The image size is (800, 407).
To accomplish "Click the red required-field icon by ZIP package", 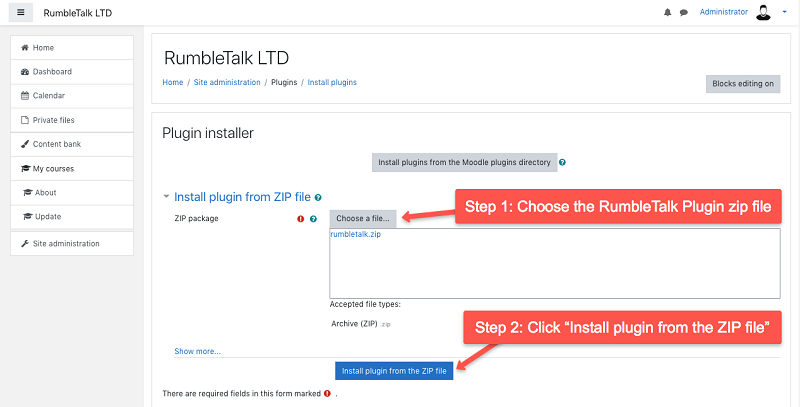I will pyautogui.click(x=300, y=218).
